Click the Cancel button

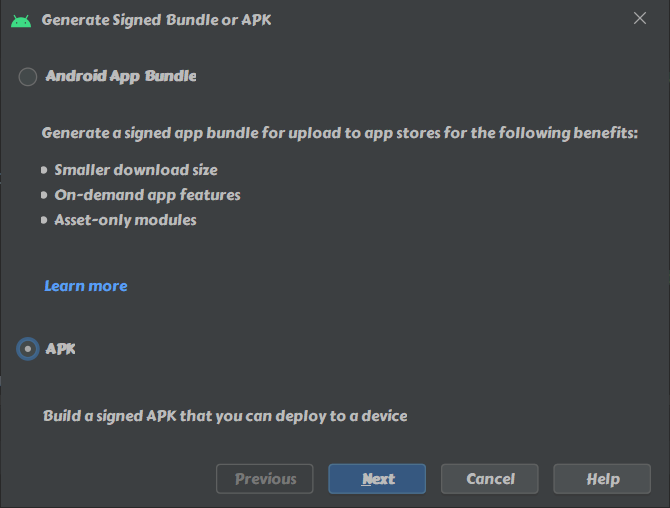point(490,479)
